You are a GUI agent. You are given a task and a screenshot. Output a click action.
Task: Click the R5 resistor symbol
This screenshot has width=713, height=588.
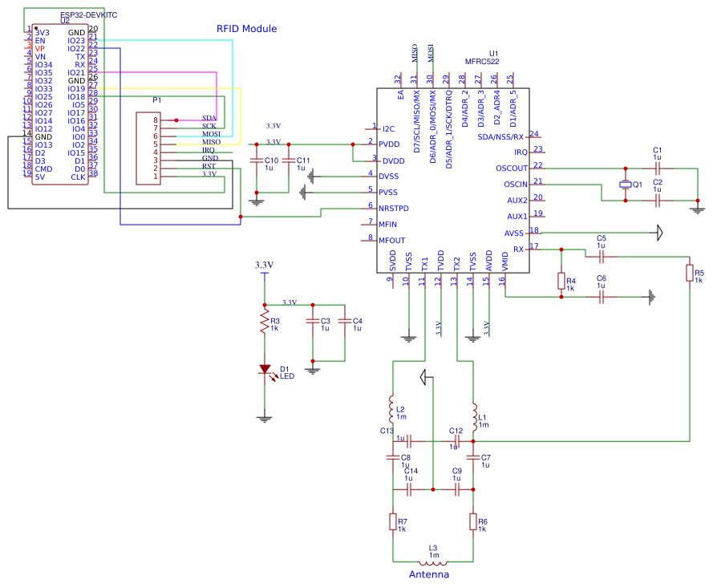(690, 273)
